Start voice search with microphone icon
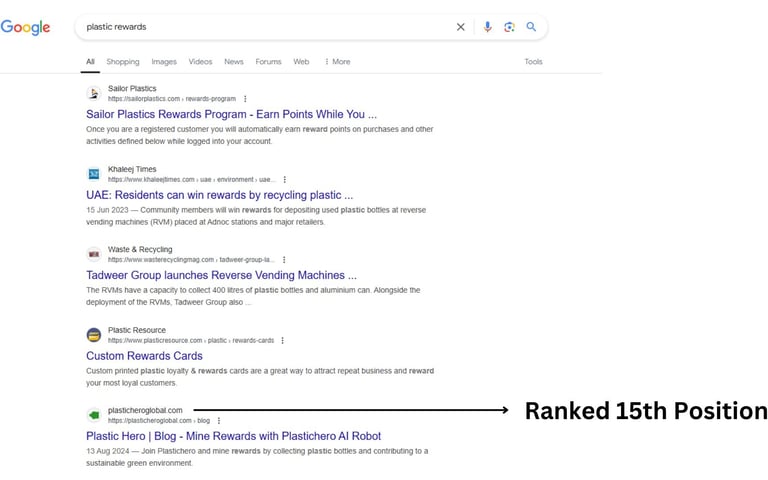This screenshot has width=768, height=480. pos(487,27)
